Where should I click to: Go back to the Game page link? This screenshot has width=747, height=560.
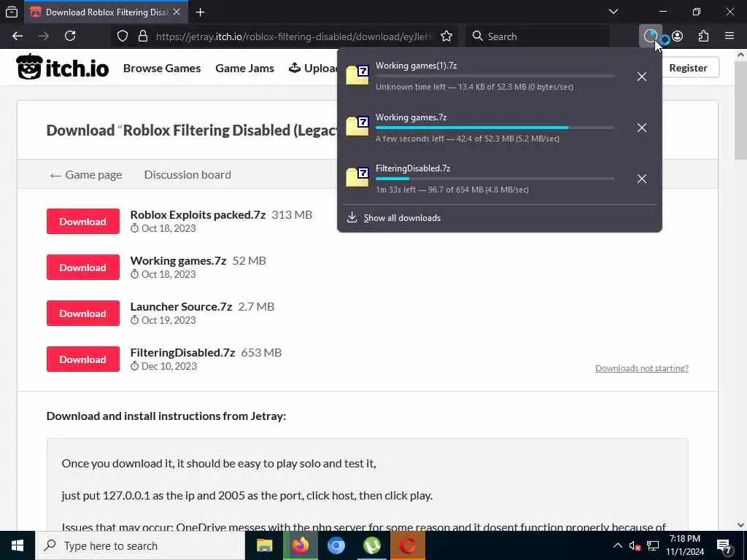86,175
